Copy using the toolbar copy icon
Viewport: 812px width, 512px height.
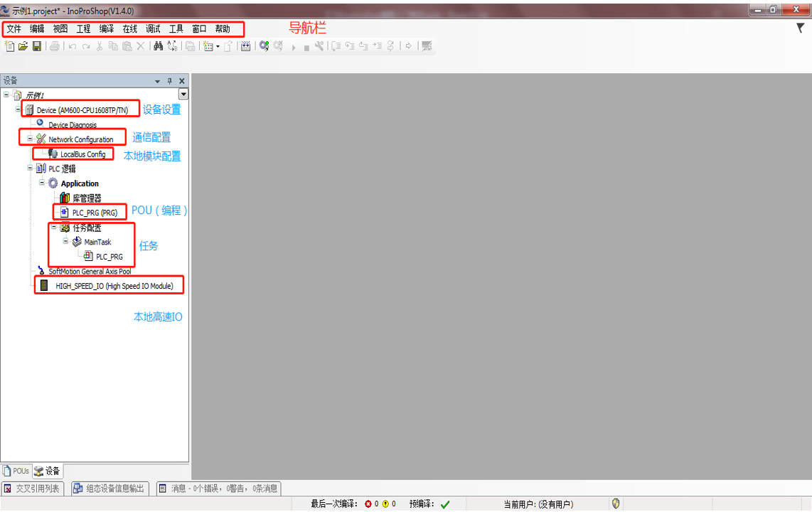click(x=113, y=47)
